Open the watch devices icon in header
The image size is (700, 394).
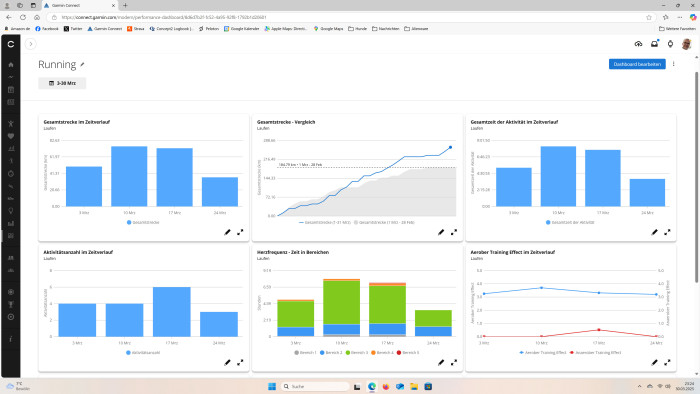671,44
